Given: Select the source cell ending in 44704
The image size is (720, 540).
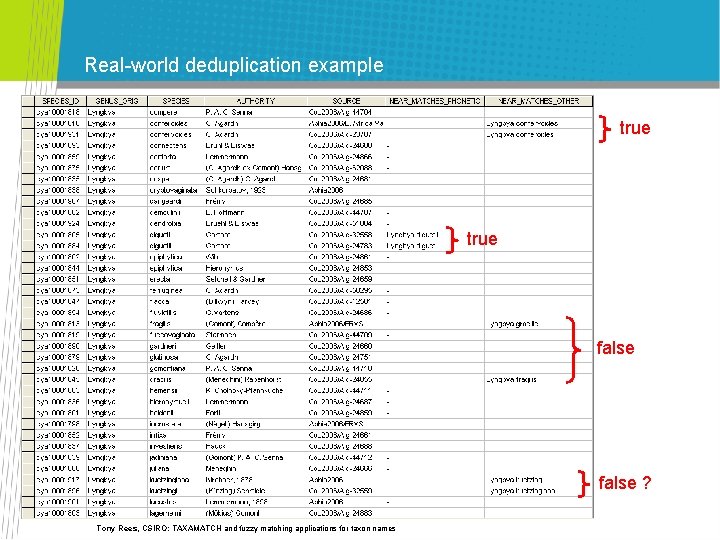Looking at the screenshot, I should (346, 112).
